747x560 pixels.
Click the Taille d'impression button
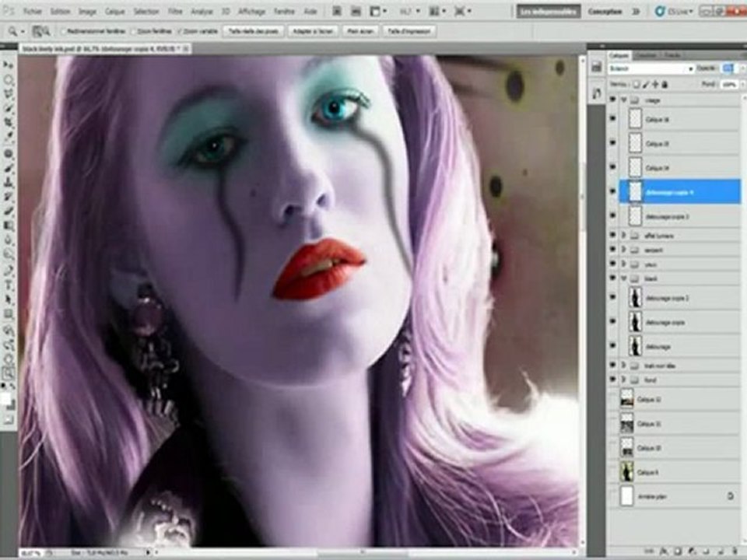click(409, 31)
